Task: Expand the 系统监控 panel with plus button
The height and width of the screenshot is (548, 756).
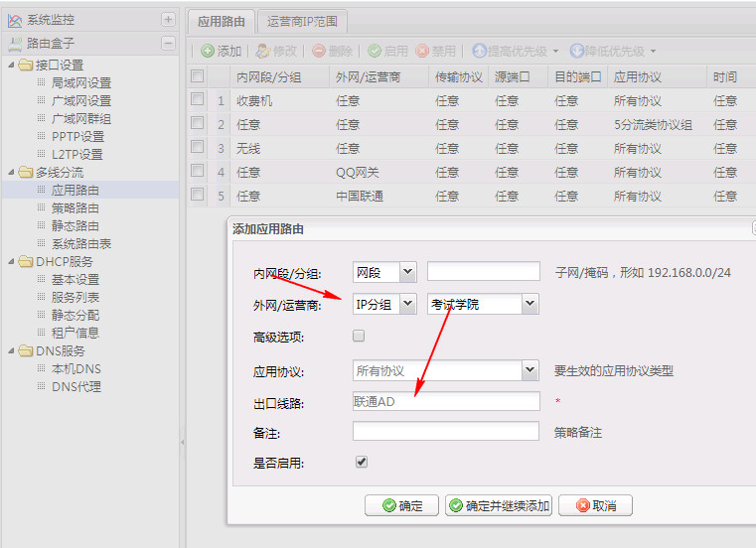Action: pos(168,20)
